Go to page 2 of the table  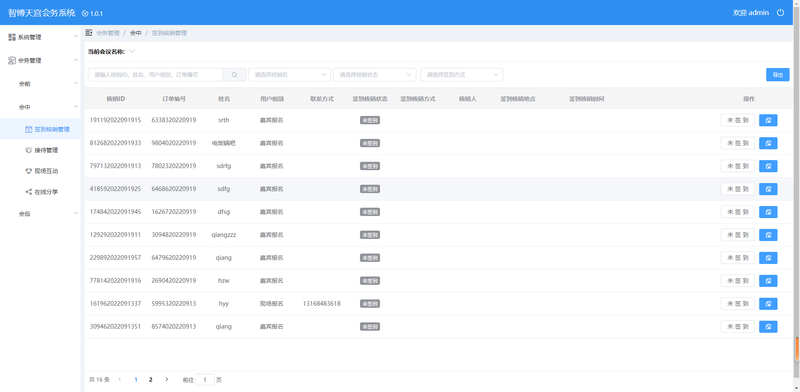[x=151, y=380]
